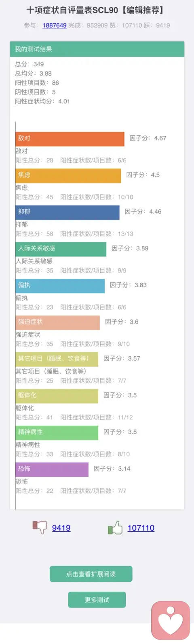Click 点击查看扩展阅读 button
Image resolution: width=194 pixels, height=644 pixels.
tap(91, 574)
